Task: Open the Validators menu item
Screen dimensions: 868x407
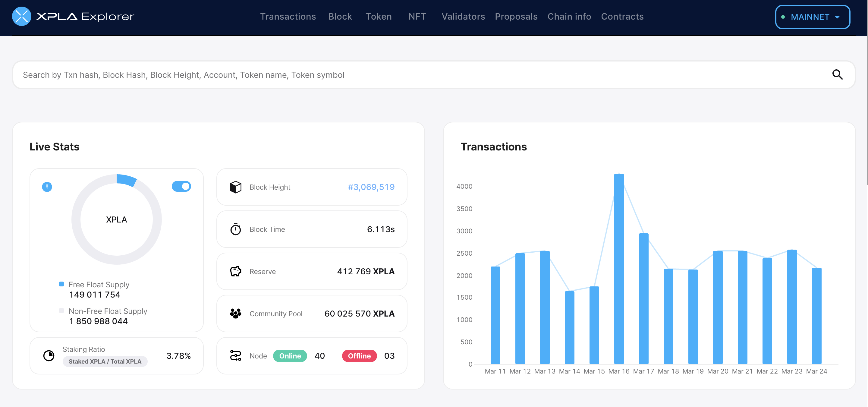Action: click(x=463, y=16)
